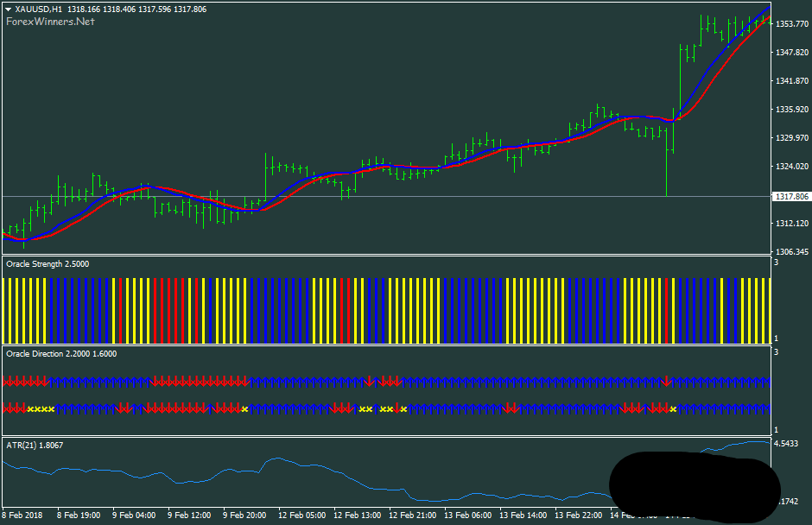Click the cluster of four yellow x markers
Viewport: 812px width, 525px height.
(41, 409)
